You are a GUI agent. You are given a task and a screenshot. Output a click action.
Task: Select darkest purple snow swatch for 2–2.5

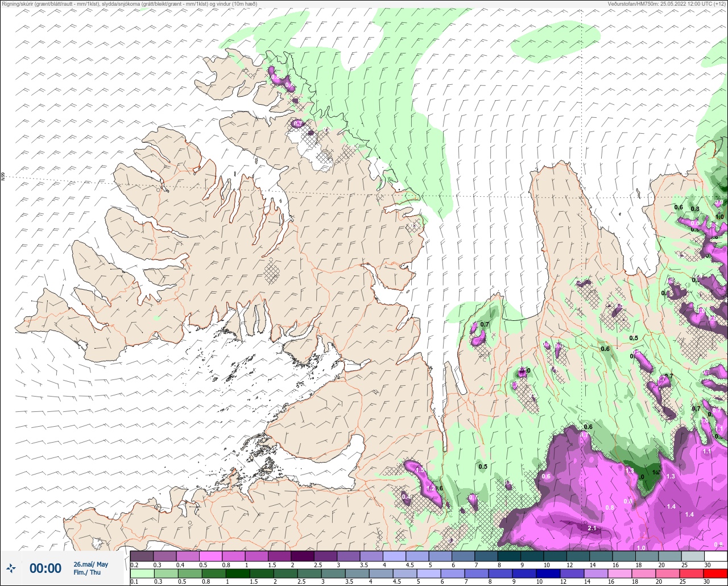303,556
